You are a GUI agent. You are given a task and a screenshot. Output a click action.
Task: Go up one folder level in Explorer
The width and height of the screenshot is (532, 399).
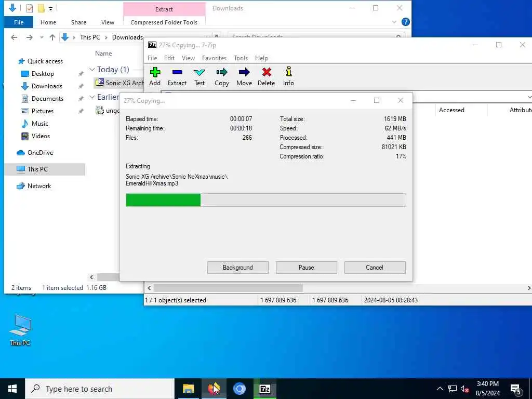pos(52,37)
